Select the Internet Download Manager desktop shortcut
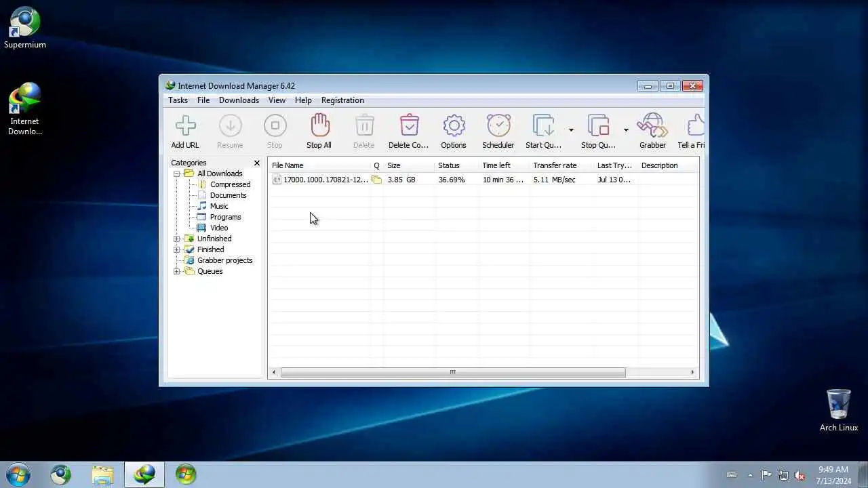868x488 pixels. coord(25,108)
